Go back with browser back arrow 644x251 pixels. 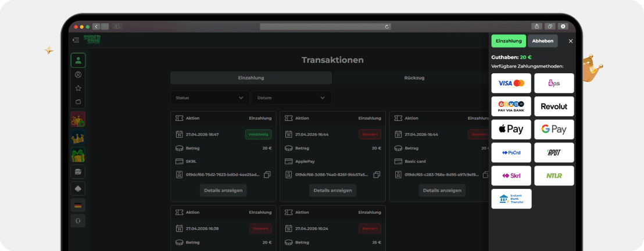(96, 27)
